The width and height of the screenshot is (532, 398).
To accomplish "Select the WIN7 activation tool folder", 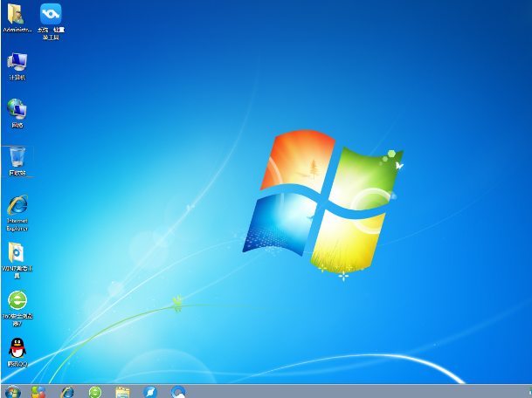I will pos(17,260).
